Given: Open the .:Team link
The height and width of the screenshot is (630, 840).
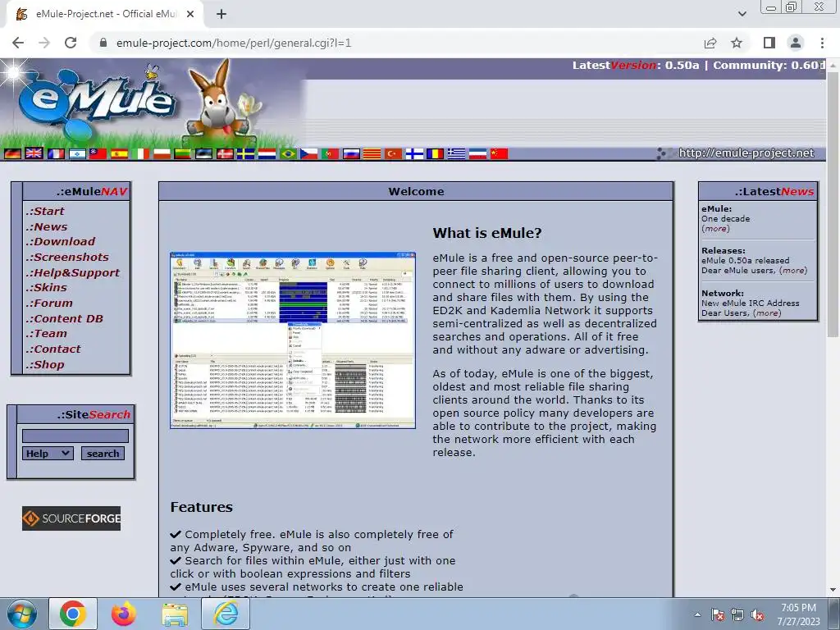Looking at the screenshot, I should [x=47, y=333].
